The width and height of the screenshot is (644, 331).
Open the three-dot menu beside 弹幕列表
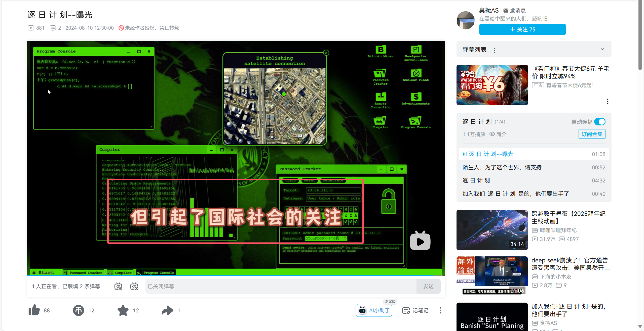point(494,50)
